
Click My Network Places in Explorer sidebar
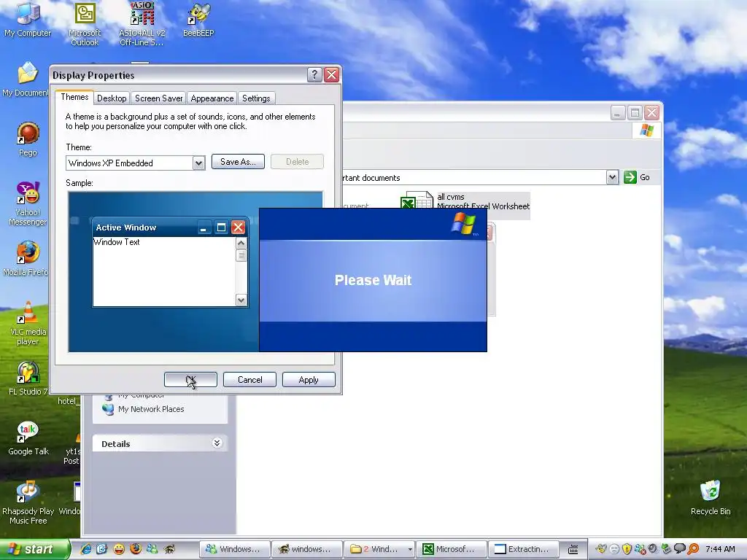150,409
